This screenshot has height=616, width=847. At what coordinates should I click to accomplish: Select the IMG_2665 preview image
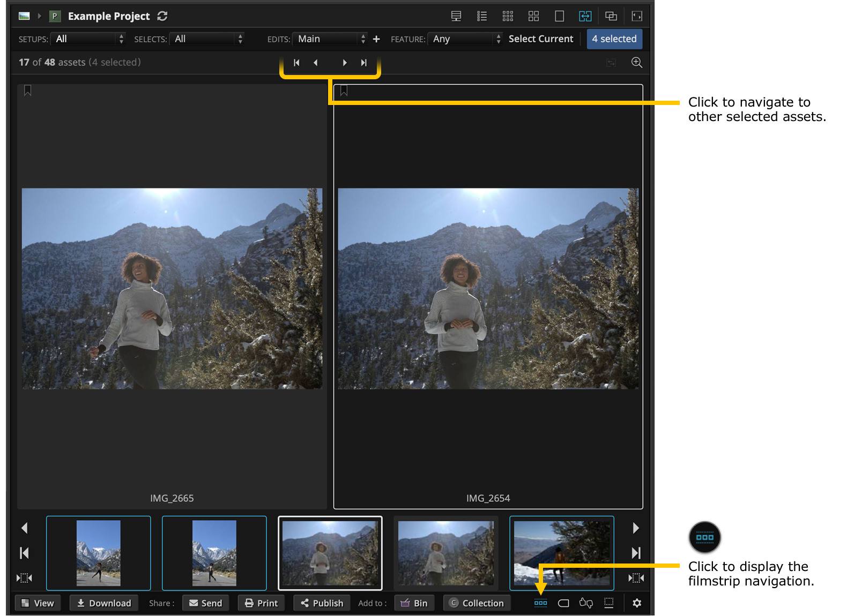tap(172, 288)
